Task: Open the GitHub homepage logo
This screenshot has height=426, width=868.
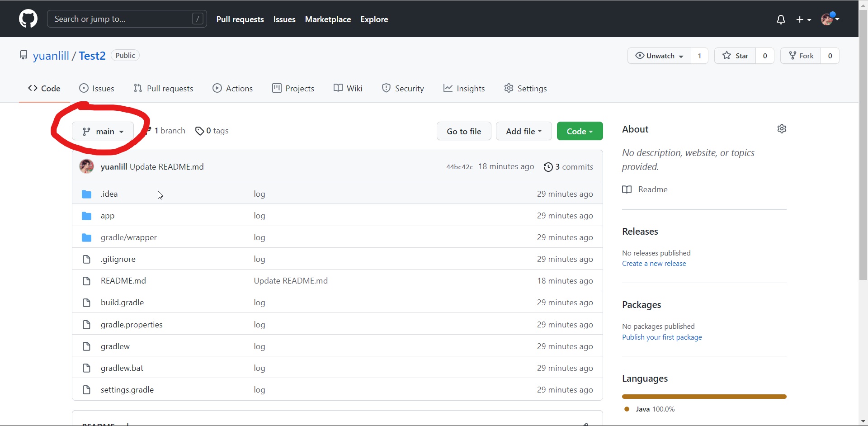Action: pyautogui.click(x=28, y=19)
